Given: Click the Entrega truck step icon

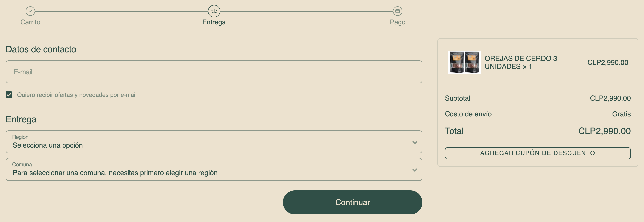Looking at the screenshot, I should 214,11.
